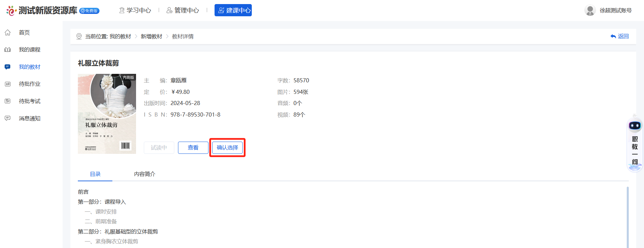The image size is (644, 248).
Task: Click the site logo icon
Action: tap(11, 11)
